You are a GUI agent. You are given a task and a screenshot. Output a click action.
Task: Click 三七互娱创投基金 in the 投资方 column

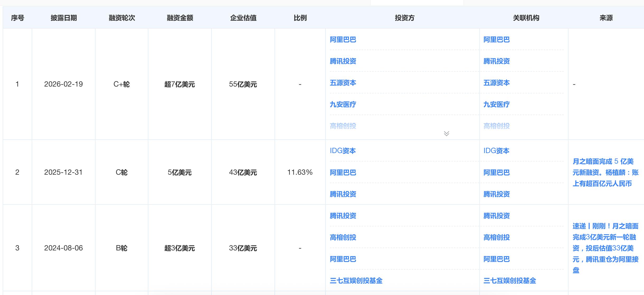tap(356, 280)
